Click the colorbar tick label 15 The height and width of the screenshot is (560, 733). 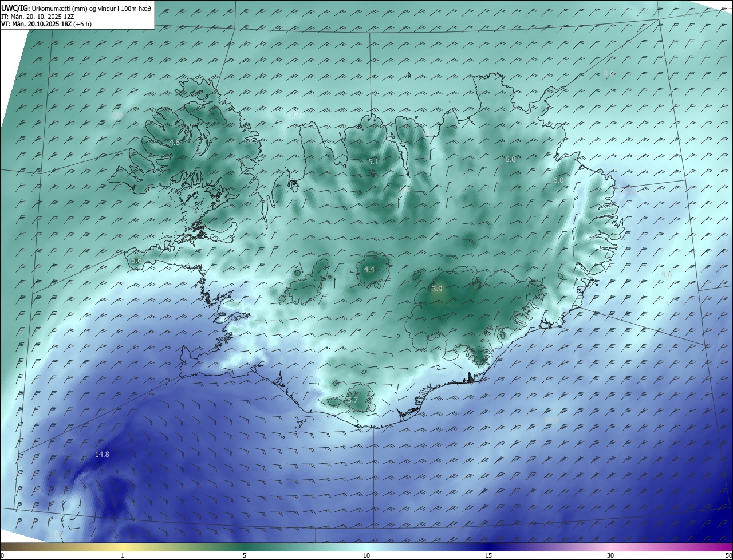click(488, 555)
